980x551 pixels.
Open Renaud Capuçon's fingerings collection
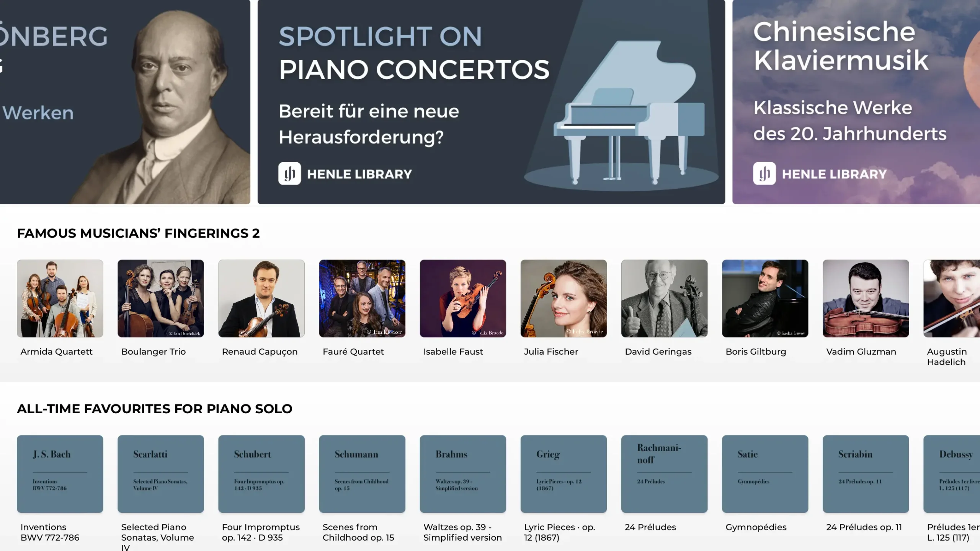(261, 298)
